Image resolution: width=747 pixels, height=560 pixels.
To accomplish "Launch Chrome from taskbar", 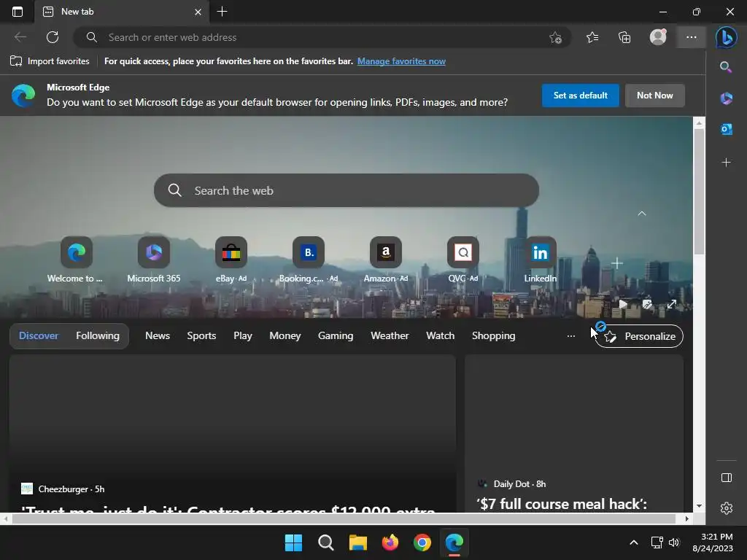I will pyautogui.click(x=422, y=542).
